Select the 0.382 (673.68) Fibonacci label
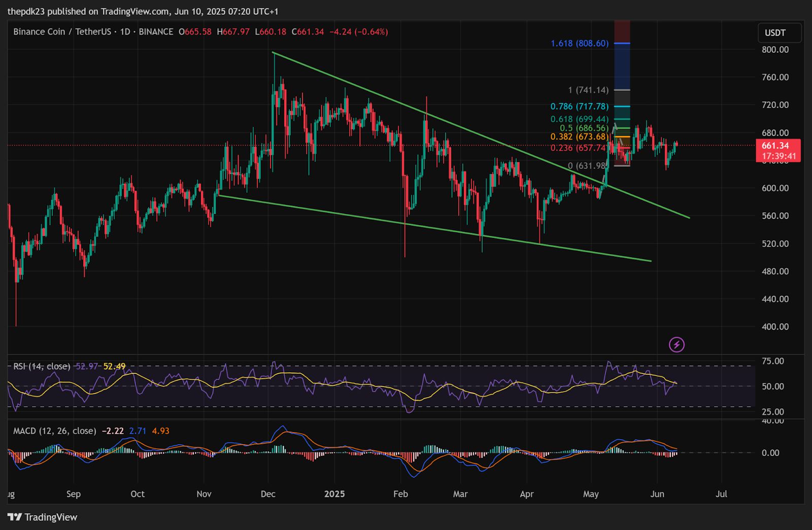Image resolution: width=812 pixels, height=530 pixels. pyautogui.click(x=580, y=137)
